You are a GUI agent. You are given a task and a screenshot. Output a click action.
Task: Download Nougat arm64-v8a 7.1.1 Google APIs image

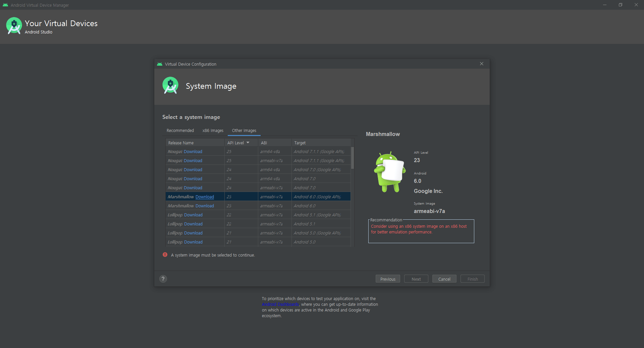(193, 152)
